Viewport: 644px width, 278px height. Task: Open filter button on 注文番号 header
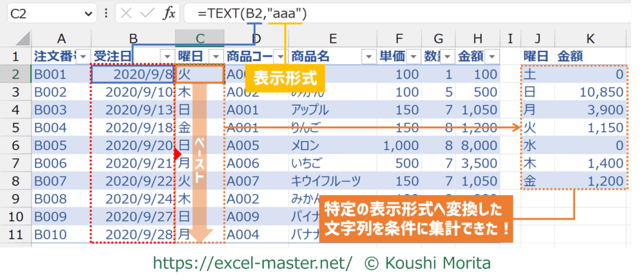[x=83, y=57]
